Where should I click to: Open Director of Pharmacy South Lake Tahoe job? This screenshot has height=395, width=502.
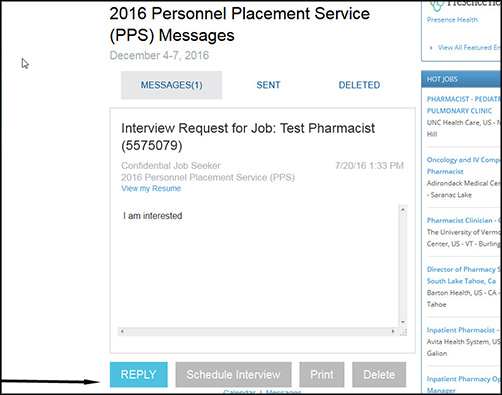click(464, 275)
